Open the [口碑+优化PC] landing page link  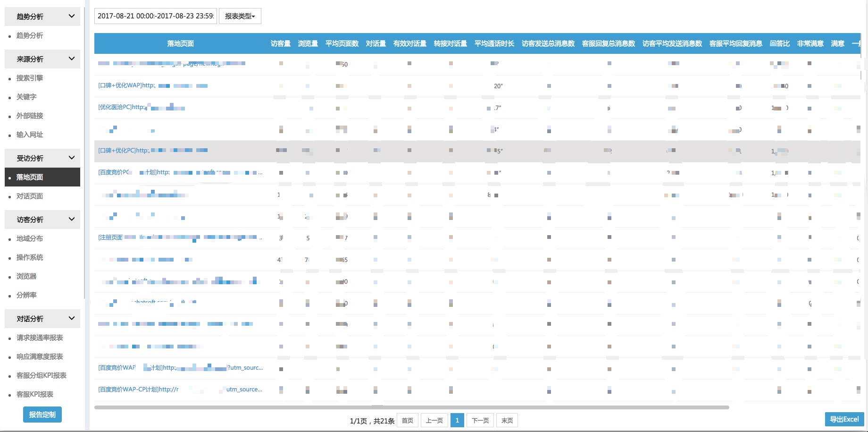click(153, 151)
